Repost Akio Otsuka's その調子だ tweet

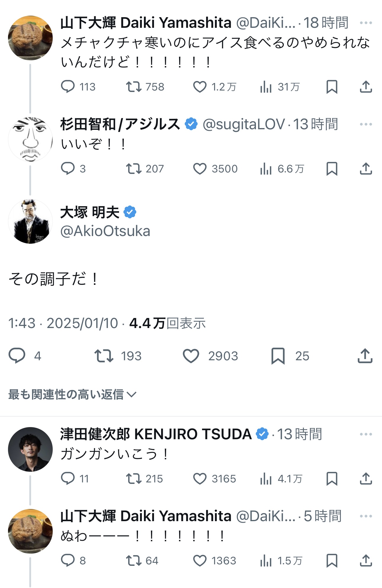[104, 356]
